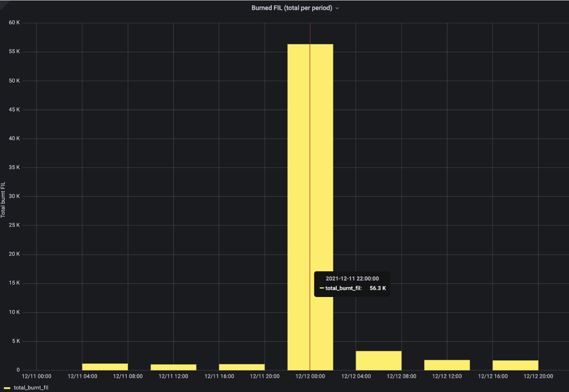This screenshot has width=569, height=392.
Task: Click the 0 y-axis label
Action: [x=18, y=370]
